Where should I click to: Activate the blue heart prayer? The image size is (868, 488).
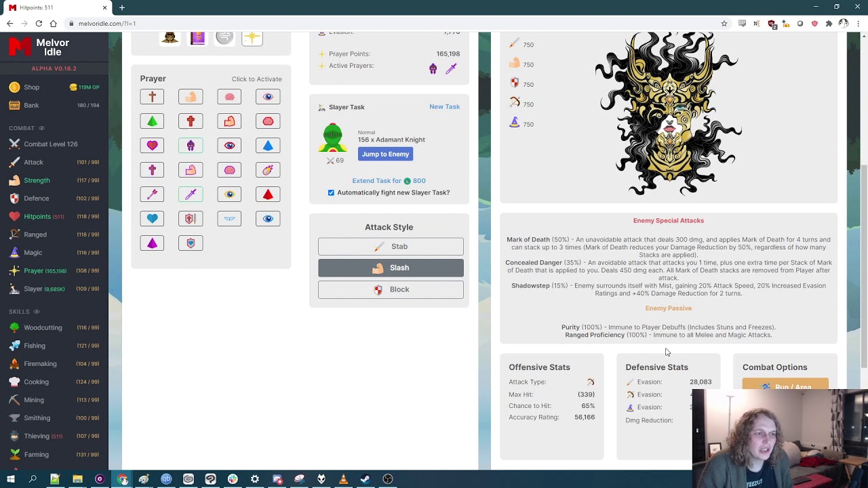[152, 219]
